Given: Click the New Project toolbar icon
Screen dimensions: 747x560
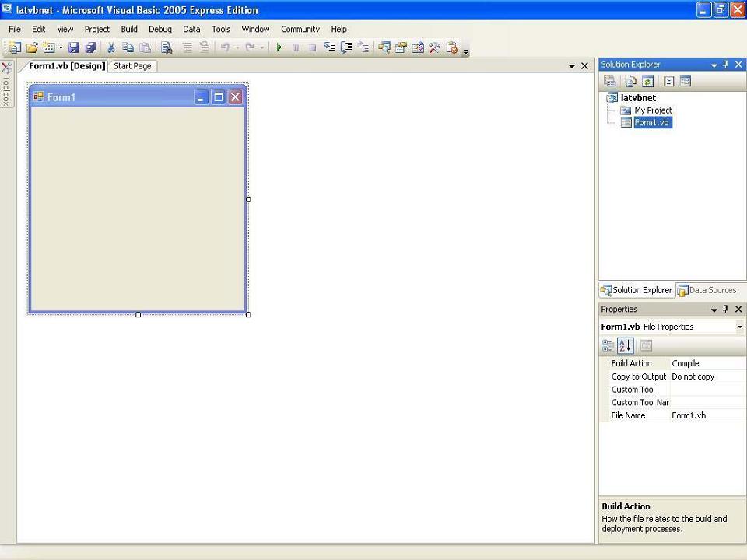Looking at the screenshot, I should (x=16, y=47).
